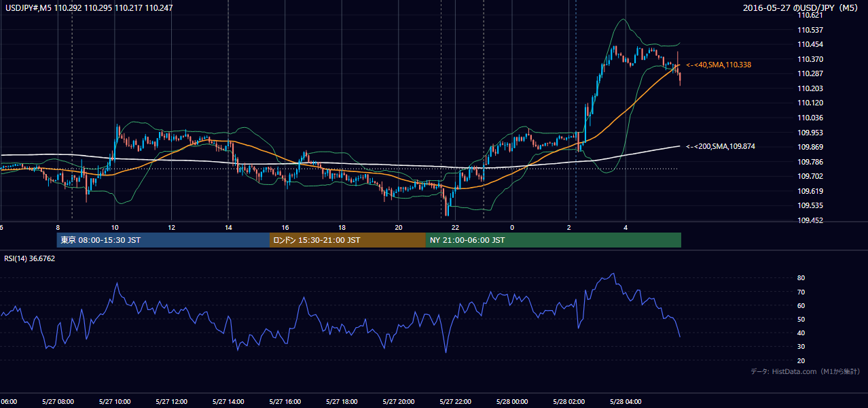Screen dimensions: 868x408
Task: Click the chart title '2016-05-27 のUSD/JPY (M5)'
Action: point(801,8)
